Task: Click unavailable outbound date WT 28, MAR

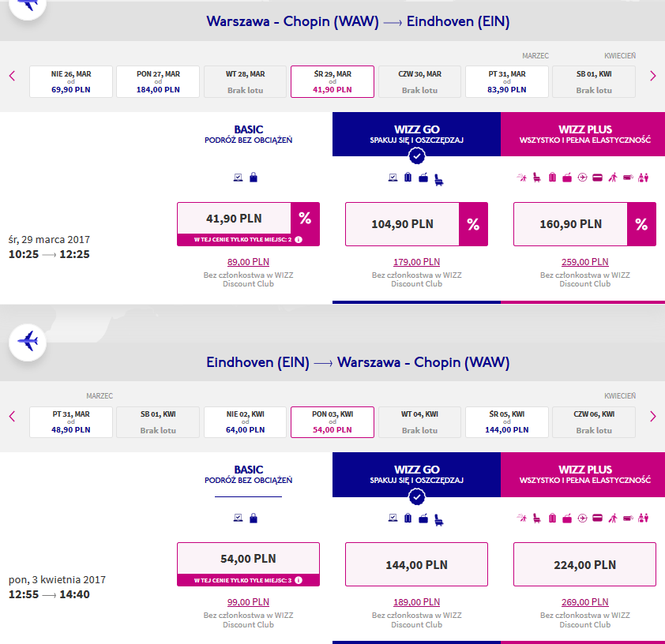Action: (245, 82)
